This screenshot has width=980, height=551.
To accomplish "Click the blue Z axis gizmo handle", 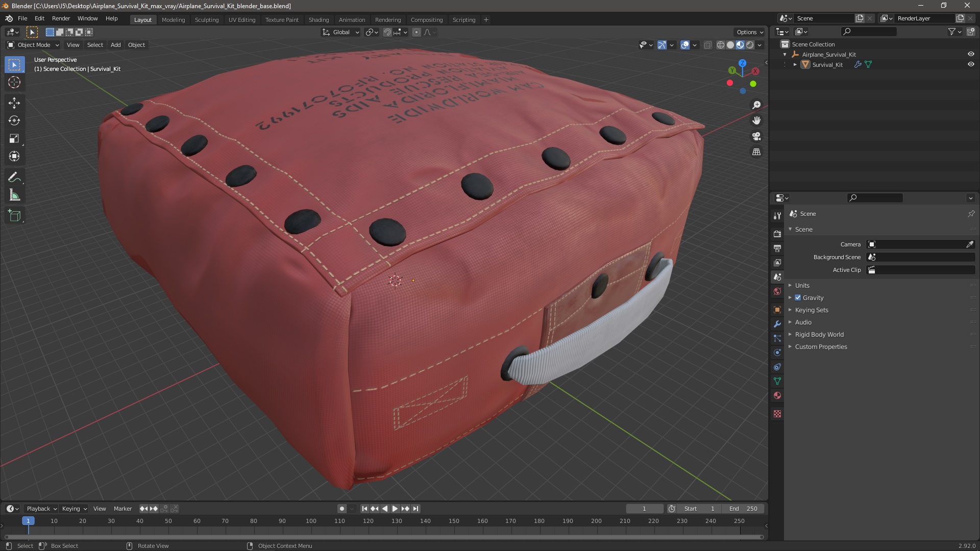I will pyautogui.click(x=742, y=63).
